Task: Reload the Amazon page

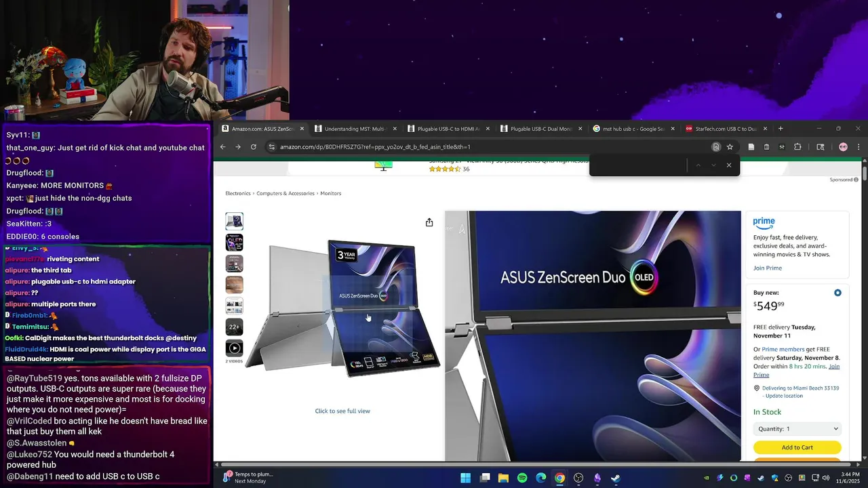Action: tap(253, 146)
